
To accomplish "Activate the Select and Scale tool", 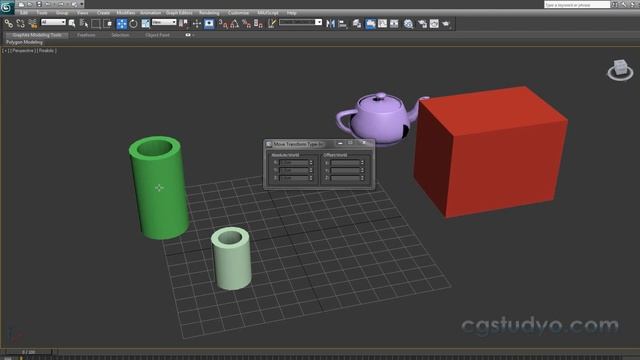I will 145,24.
